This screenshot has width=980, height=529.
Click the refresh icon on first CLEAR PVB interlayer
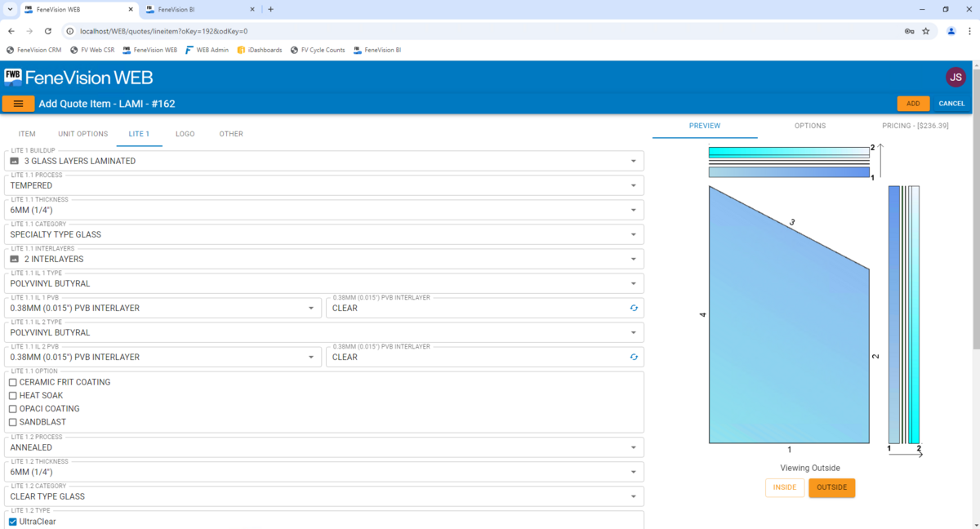click(635, 308)
